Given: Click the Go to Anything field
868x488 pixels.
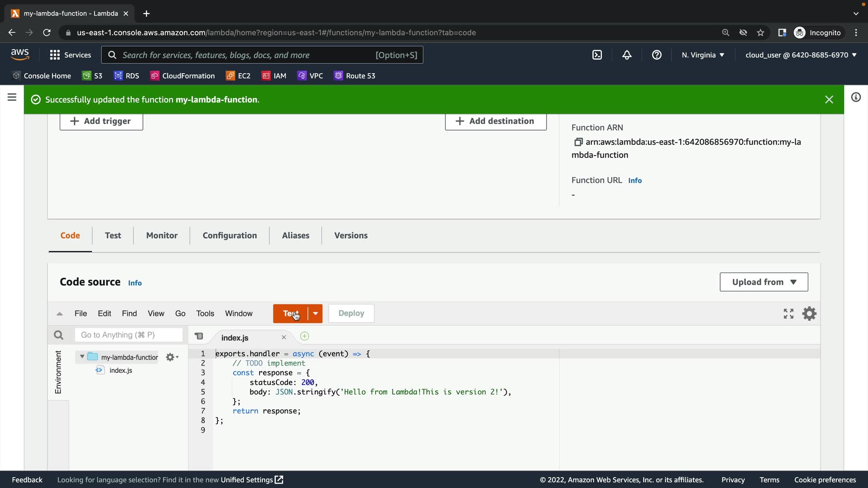Looking at the screenshot, I should 128,335.
